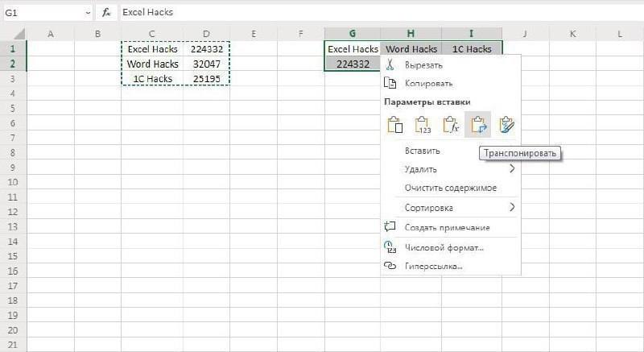Select Вырезать from context menu
The image size is (644, 352).
coord(423,65)
